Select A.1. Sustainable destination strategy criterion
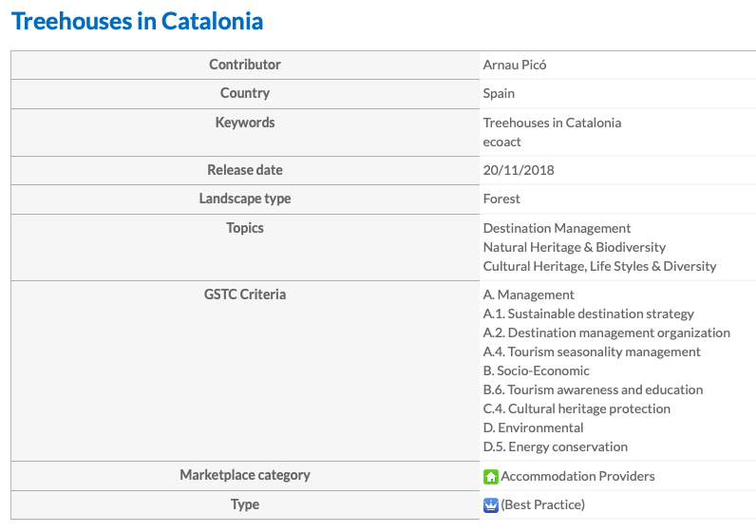 (588, 313)
